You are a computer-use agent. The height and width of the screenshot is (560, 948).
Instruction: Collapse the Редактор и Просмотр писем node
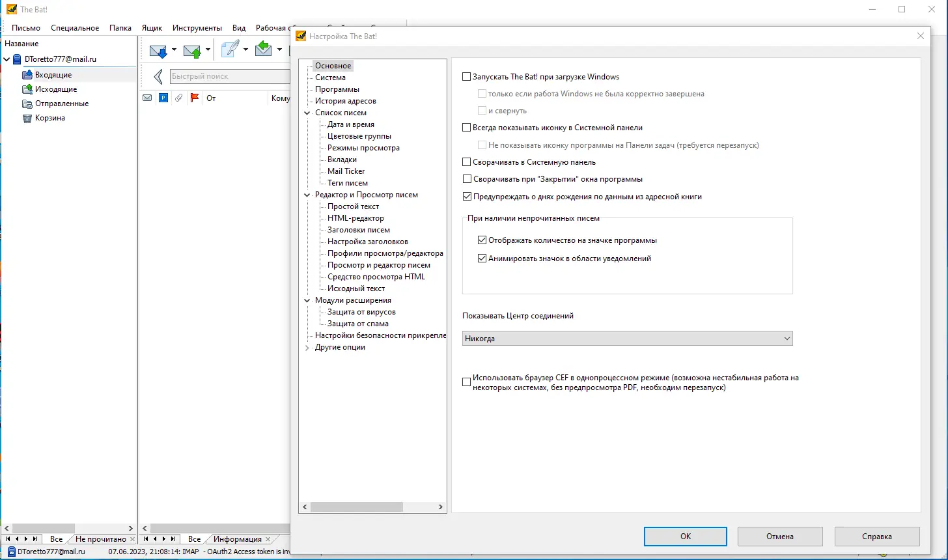click(307, 195)
